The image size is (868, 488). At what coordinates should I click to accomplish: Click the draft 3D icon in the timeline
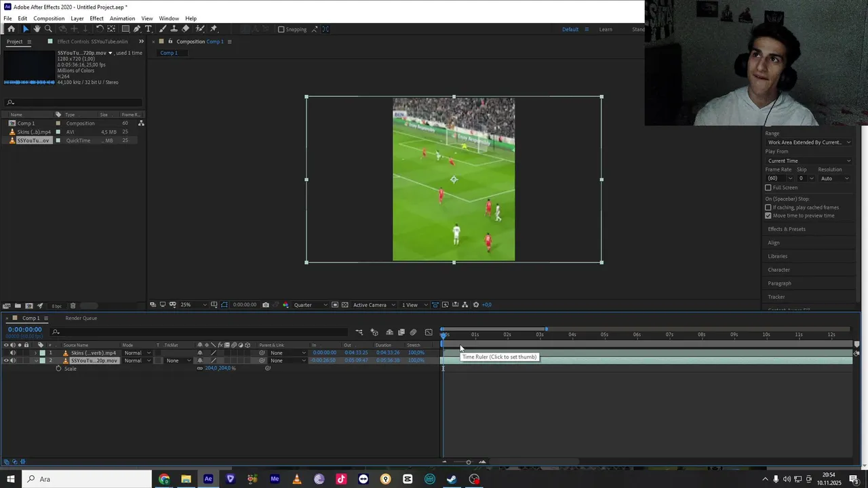(374, 332)
